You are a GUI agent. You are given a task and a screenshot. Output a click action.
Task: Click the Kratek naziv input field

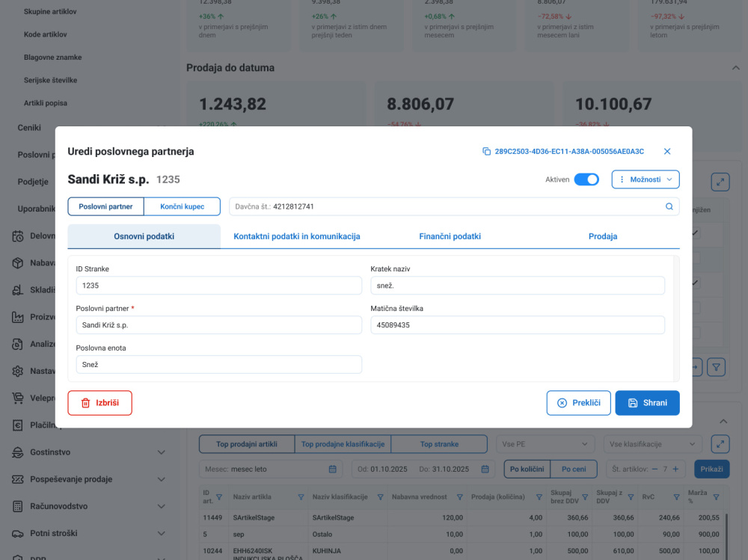518,286
